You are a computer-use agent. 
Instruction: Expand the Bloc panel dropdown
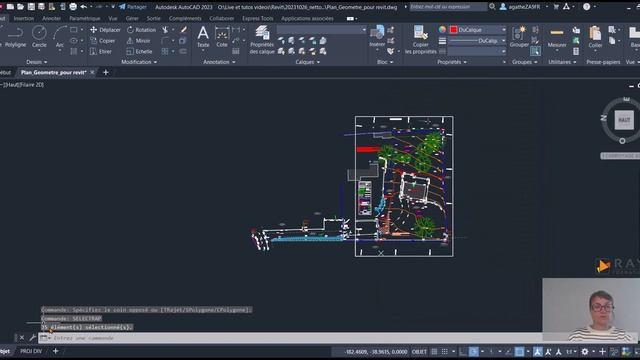click(385, 62)
